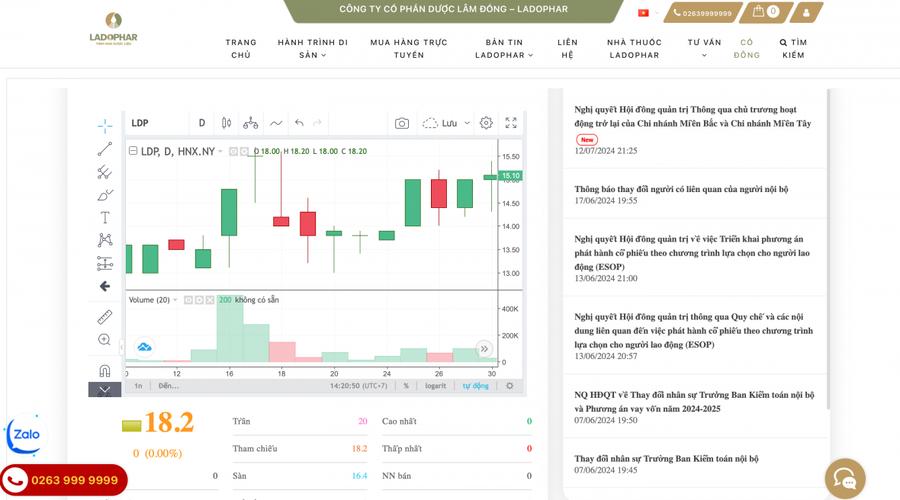The height and width of the screenshot is (500, 900).
Task: Expand the Tư Vấn dropdown
Action: coord(704,48)
